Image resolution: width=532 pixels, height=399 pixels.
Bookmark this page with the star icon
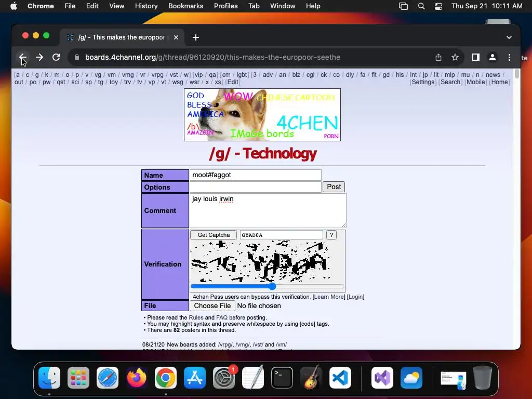click(455, 57)
